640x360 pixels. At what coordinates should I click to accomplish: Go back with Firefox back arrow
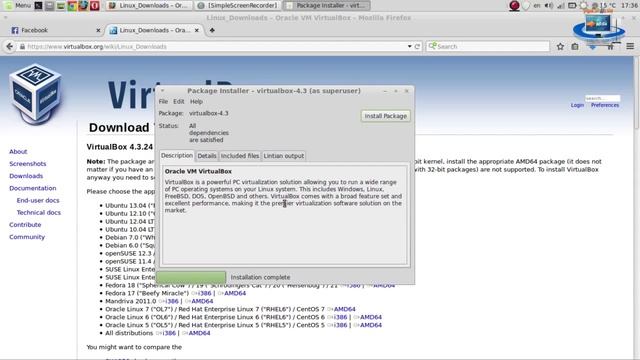click(9, 47)
